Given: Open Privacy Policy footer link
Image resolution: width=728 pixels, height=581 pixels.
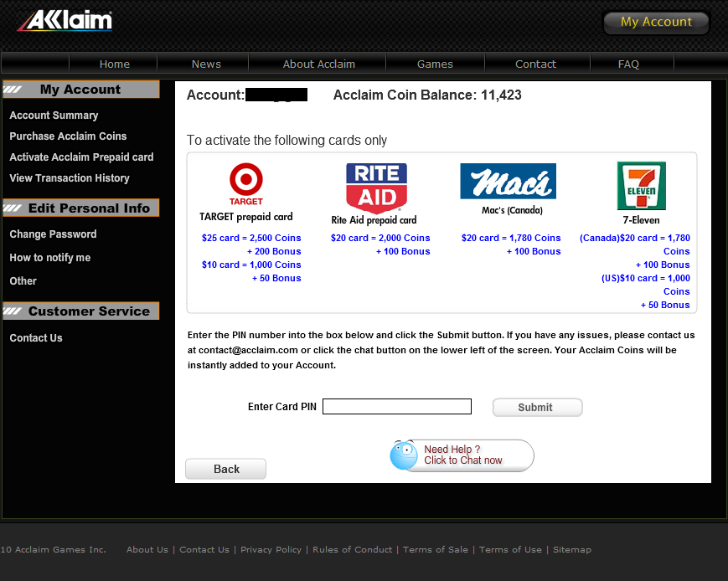Looking at the screenshot, I should click(271, 549).
